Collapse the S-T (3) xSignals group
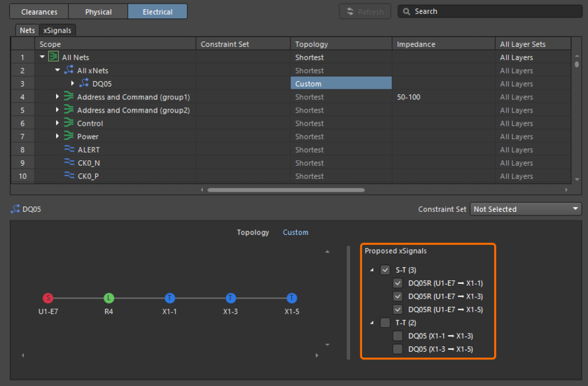Screen dimensions: 588x386 (x=372, y=270)
